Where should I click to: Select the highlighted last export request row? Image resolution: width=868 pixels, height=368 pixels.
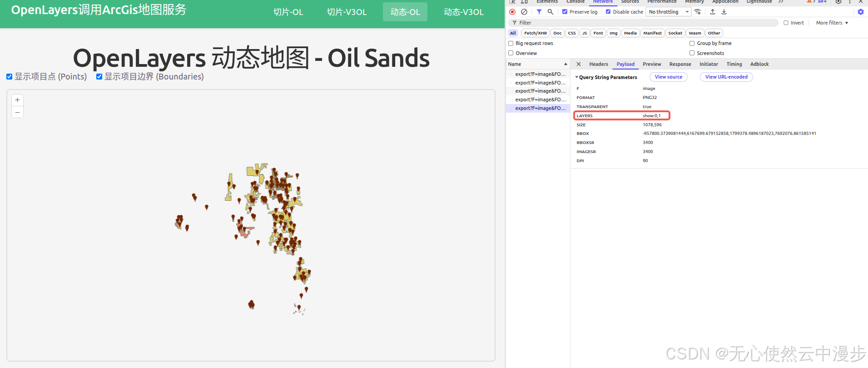pos(538,108)
